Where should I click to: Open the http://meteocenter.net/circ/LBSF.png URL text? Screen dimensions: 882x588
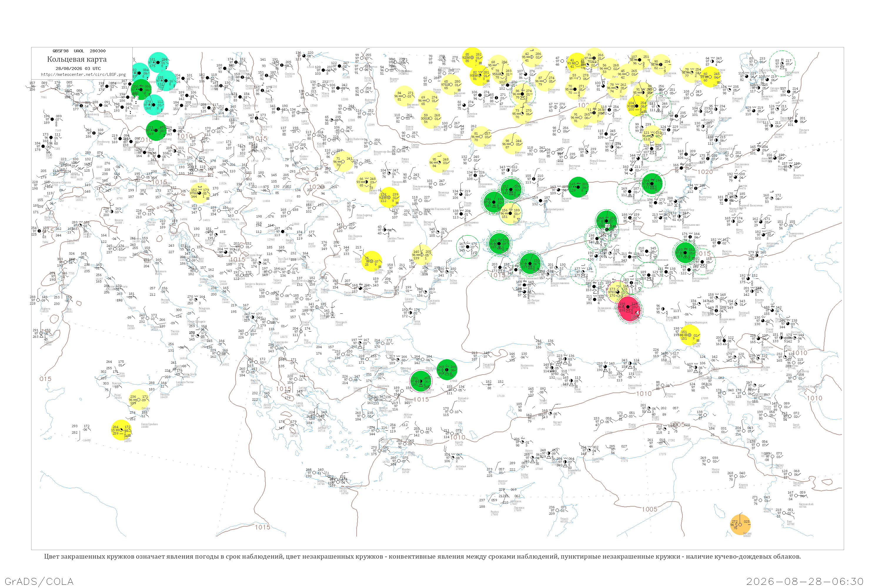click(x=83, y=75)
